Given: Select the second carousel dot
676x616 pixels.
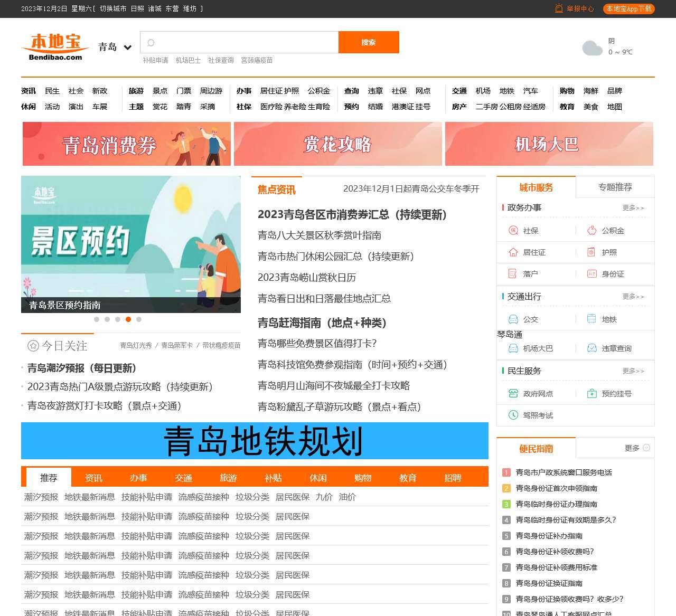Looking at the screenshot, I should point(107,319).
